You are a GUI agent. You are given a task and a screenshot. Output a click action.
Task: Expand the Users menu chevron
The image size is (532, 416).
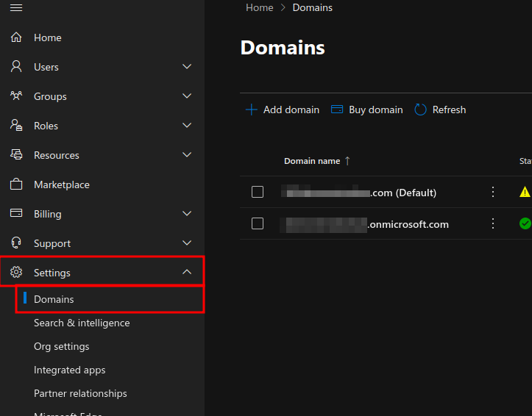187,66
